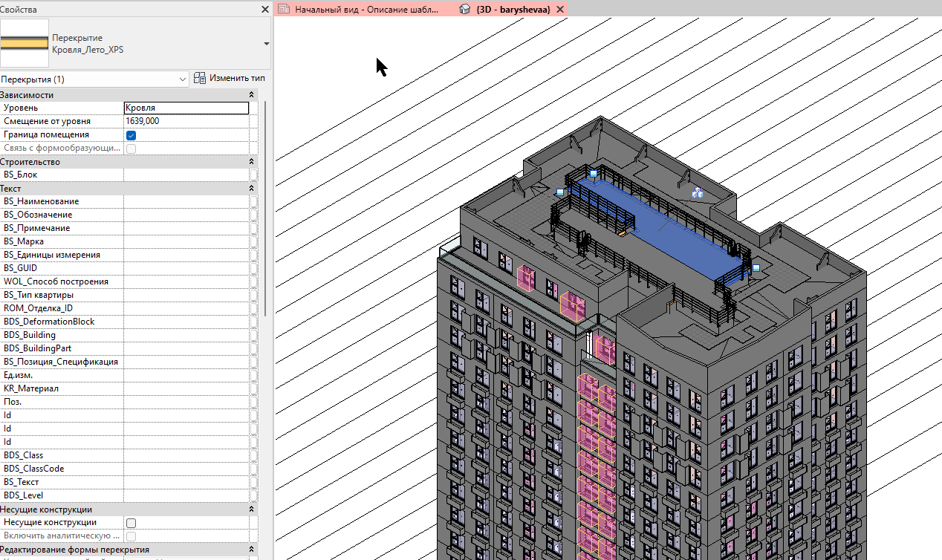Click the move gizmo icon above the roof
942x560 pixels.
click(x=698, y=193)
